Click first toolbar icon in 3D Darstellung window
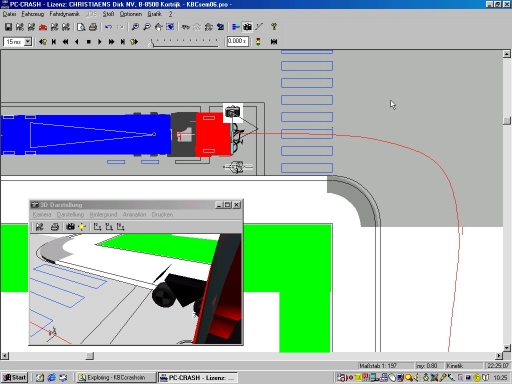The height and width of the screenshot is (384, 512). tap(40, 227)
